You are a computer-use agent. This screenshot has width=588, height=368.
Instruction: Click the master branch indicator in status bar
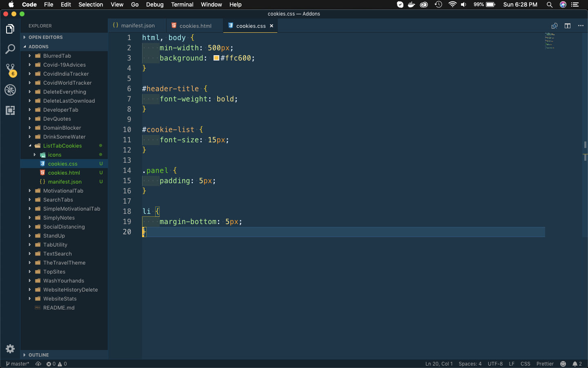(18, 364)
